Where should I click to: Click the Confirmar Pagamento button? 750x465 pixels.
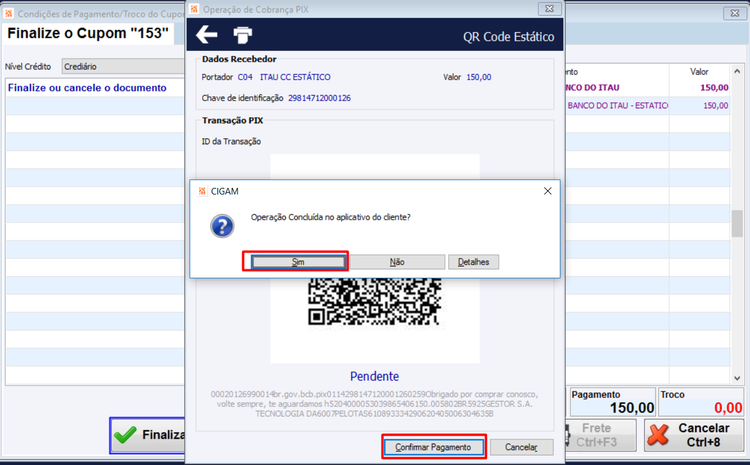(x=433, y=447)
